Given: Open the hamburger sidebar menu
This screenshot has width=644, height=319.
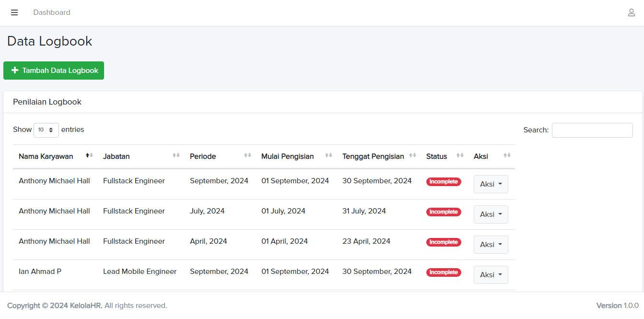Looking at the screenshot, I should (14, 12).
